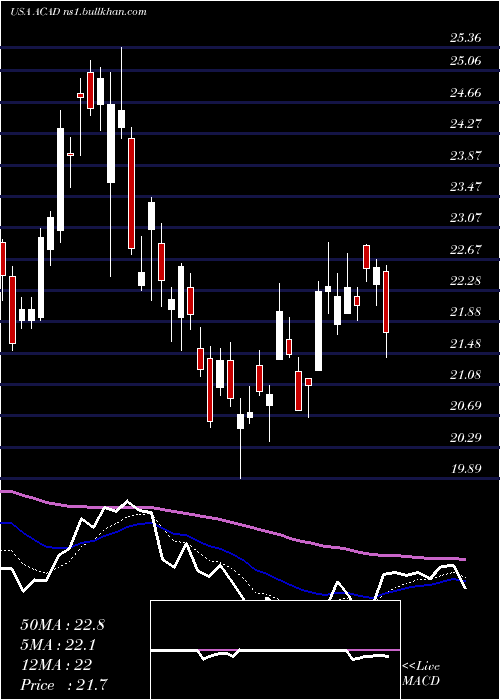Click the 19.89 price axis label
Viewport: 500px width, 700px height.
point(466,469)
